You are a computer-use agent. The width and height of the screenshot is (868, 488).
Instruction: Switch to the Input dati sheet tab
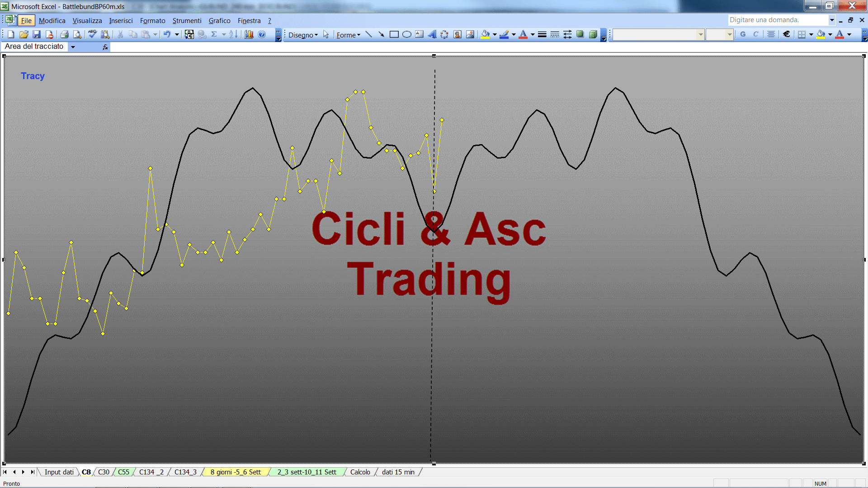(59, 472)
